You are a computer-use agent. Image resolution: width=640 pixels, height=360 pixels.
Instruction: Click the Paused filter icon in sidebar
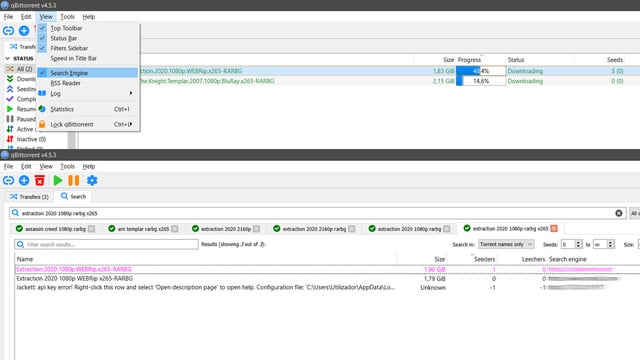(10, 119)
